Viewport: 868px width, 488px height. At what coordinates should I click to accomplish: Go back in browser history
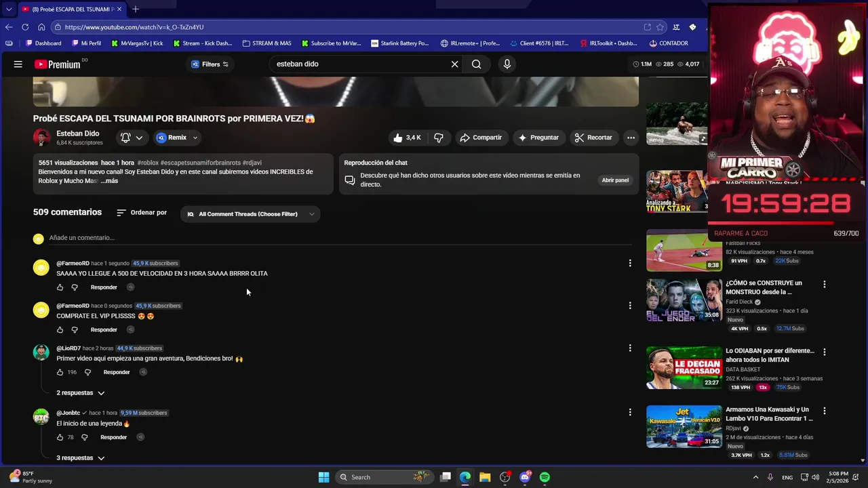9,27
